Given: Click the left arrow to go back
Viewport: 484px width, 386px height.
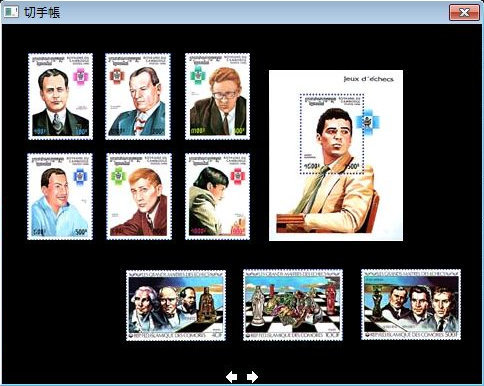Looking at the screenshot, I should 232,377.
